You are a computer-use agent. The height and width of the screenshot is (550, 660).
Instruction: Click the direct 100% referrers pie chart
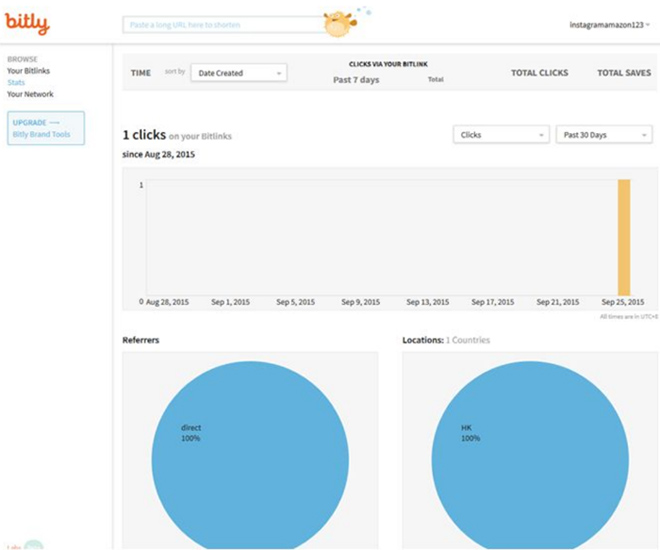click(x=250, y=455)
